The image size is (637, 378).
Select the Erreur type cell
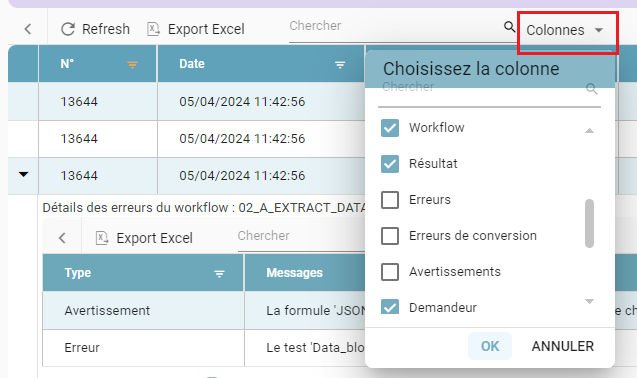143,348
